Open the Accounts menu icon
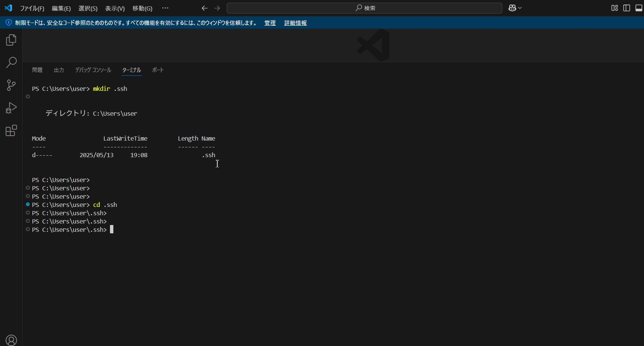 tap(11, 340)
